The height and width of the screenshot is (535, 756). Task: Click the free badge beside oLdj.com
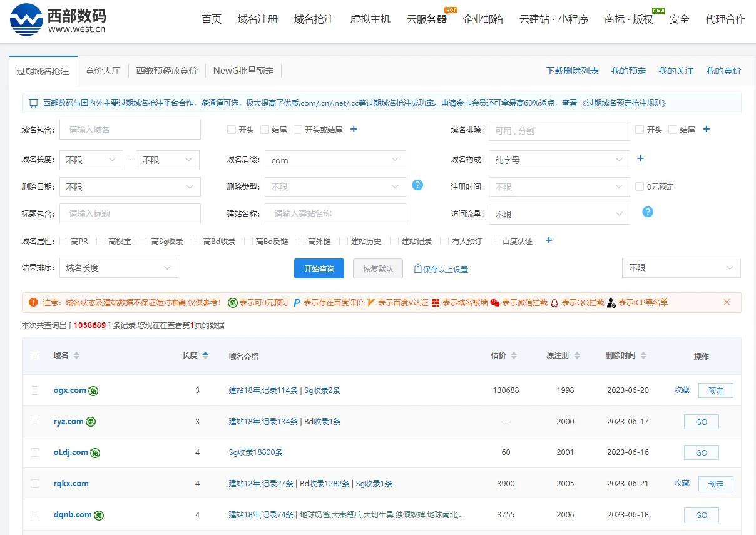(95, 452)
